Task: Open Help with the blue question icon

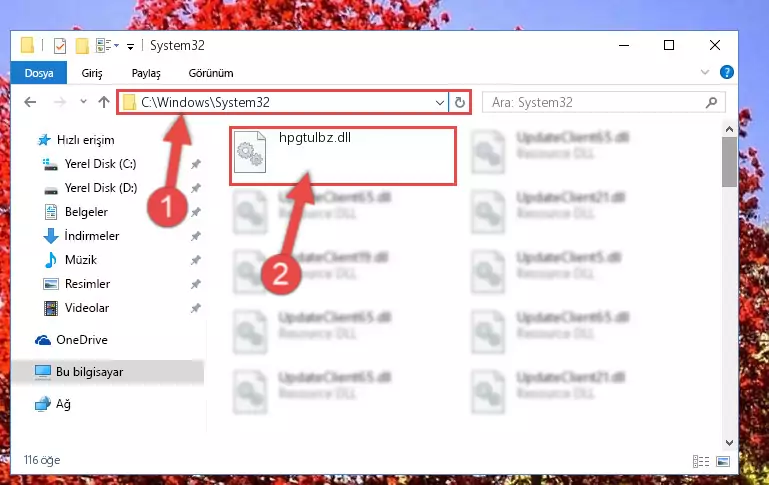Action: (726, 73)
